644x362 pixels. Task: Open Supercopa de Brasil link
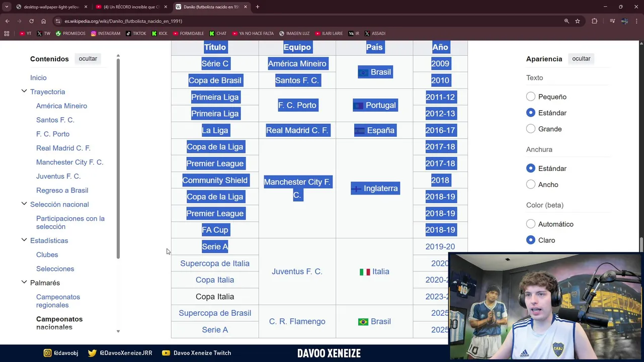[x=215, y=313]
